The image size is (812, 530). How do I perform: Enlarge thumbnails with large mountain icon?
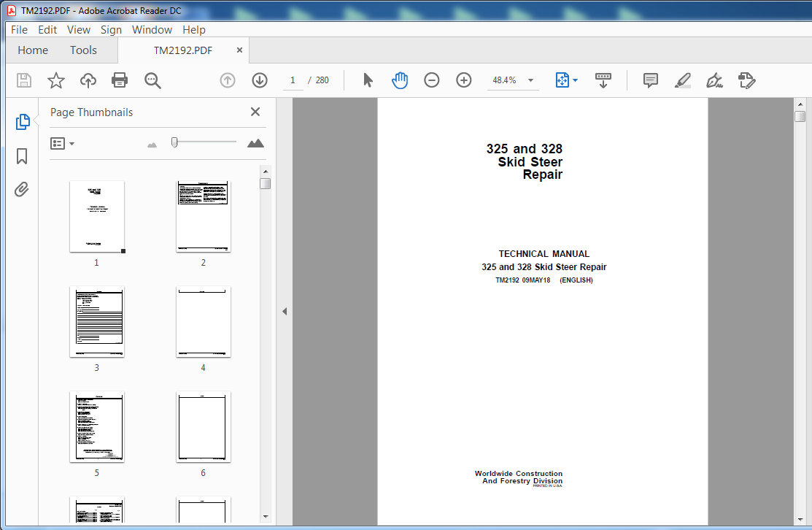tap(255, 144)
